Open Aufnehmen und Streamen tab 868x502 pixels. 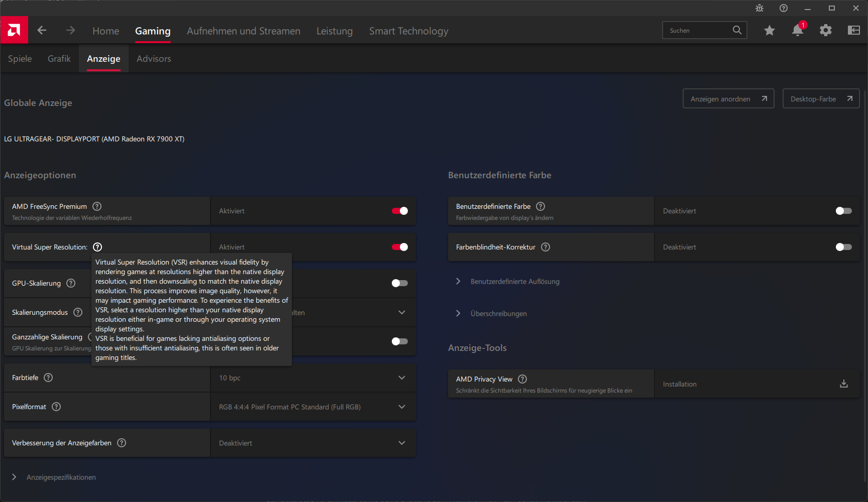click(244, 31)
